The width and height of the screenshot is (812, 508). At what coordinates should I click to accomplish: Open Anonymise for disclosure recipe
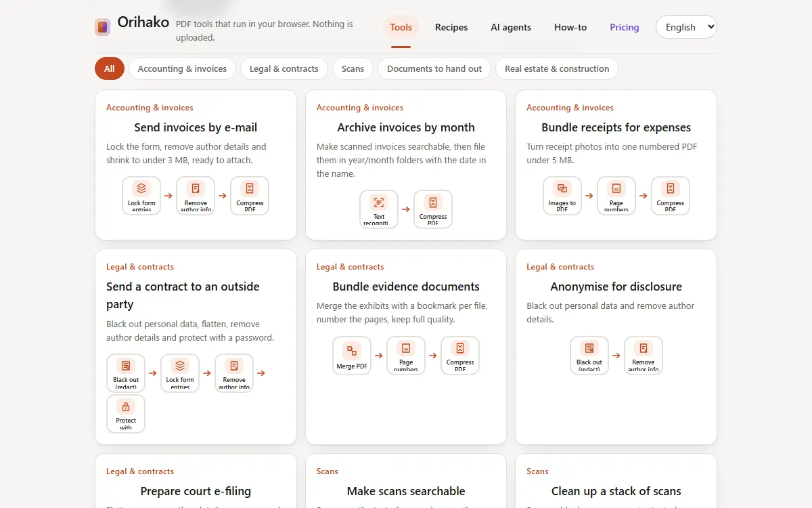[x=616, y=287]
